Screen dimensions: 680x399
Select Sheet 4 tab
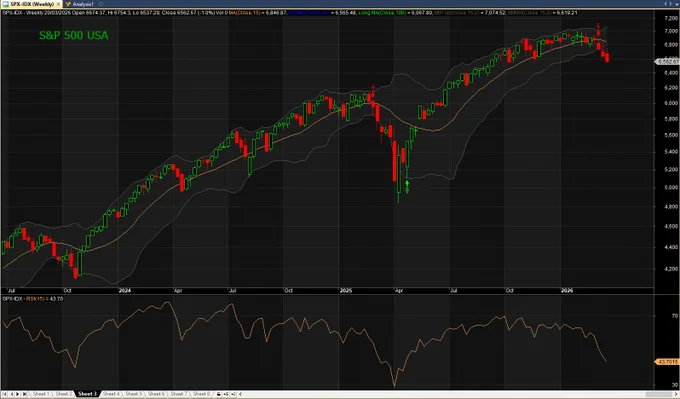coord(111,394)
